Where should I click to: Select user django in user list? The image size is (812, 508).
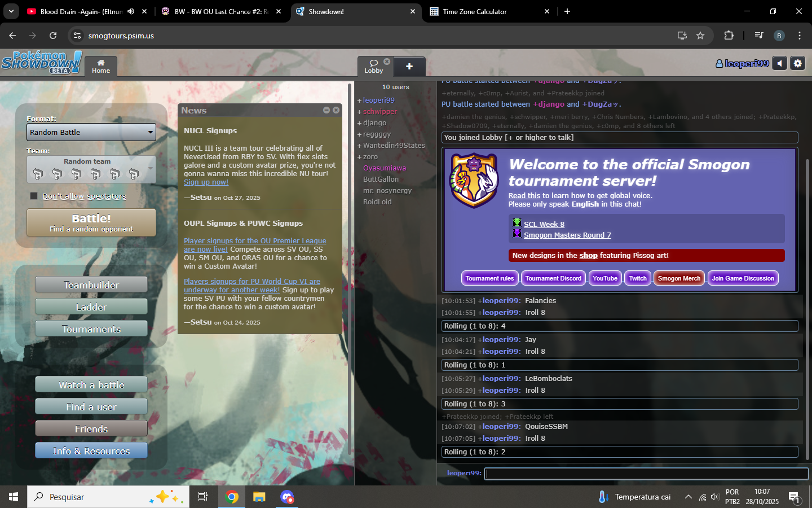coord(374,123)
